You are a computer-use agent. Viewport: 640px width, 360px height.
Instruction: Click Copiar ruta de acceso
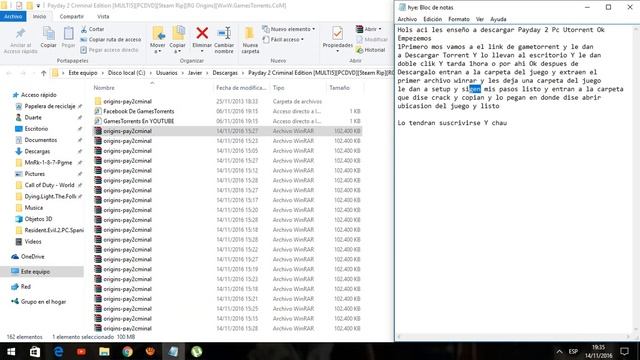[111, 40]
